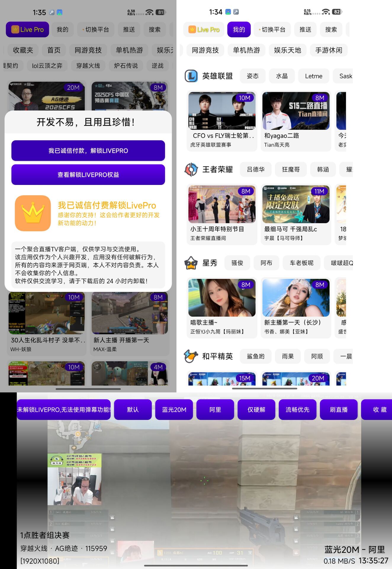This screenshot has height=569, width=392.
Task: Click the Wi-Fi icon in right status bar
Action: pos(326,12)
